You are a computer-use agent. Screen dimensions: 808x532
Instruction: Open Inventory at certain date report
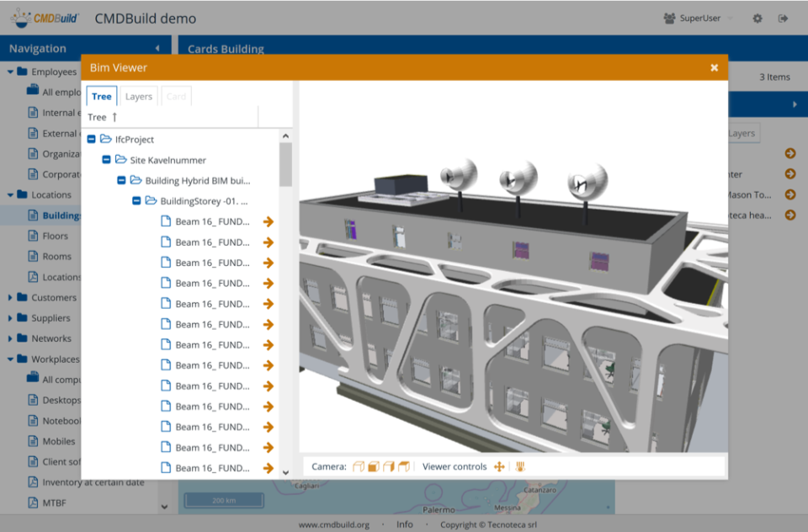tap(93, 482)
